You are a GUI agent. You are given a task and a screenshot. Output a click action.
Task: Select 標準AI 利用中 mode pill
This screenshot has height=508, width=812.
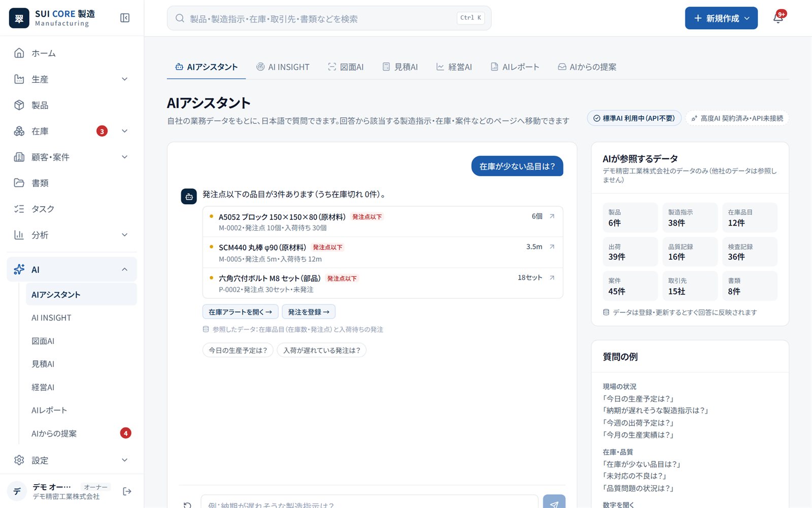634,118
